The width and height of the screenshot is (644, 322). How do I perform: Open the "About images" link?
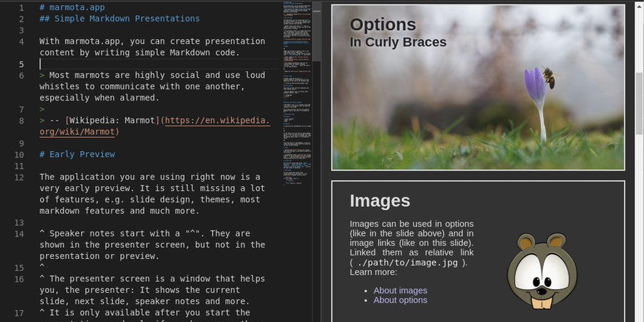pos(400,291)
